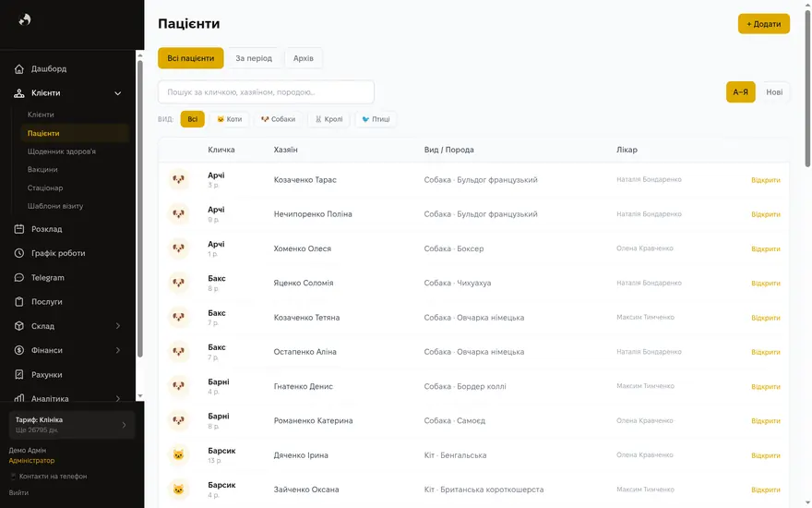This screenshot has width=812, height=508.
Task: Click Вийти logout link
Action: (x=18, y=493)
